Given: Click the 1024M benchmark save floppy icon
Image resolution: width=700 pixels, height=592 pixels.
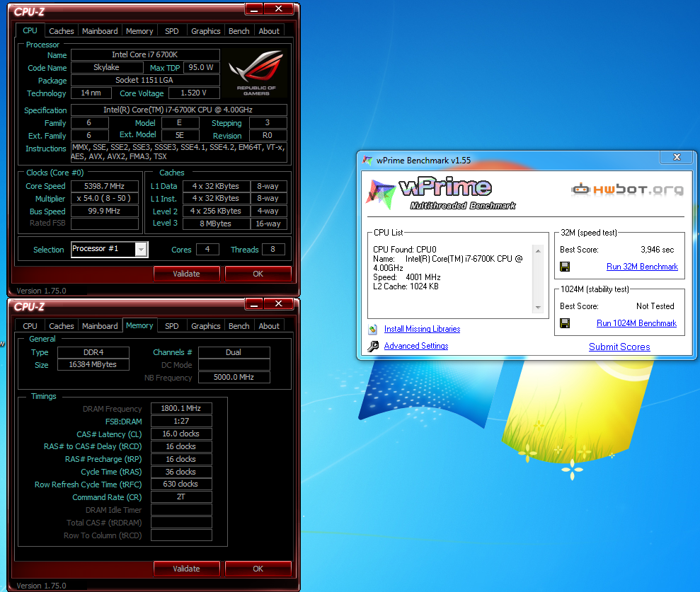Looking at the screenshot, I should click(565, 323).
